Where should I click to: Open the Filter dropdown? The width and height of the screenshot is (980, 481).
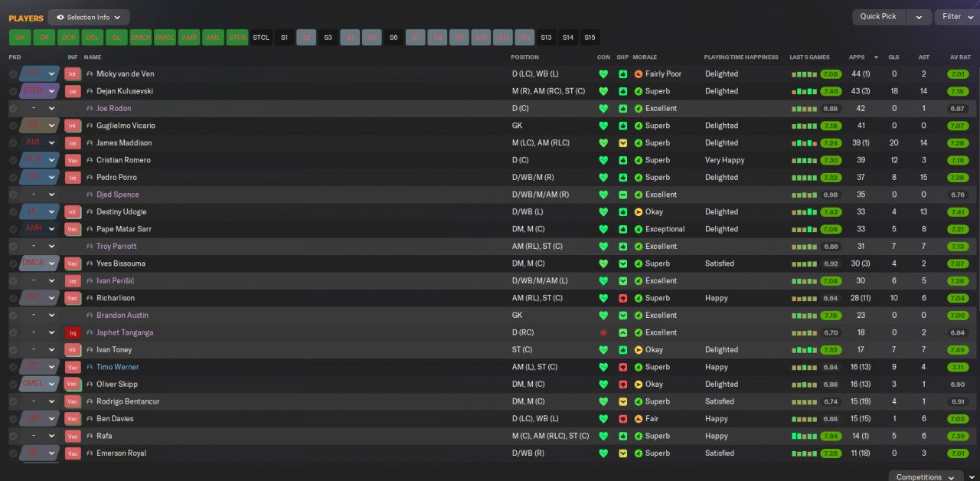tap(957, 17)
